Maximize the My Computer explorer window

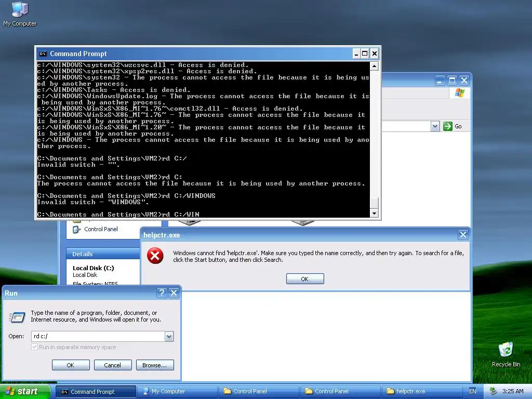point(452,81)
